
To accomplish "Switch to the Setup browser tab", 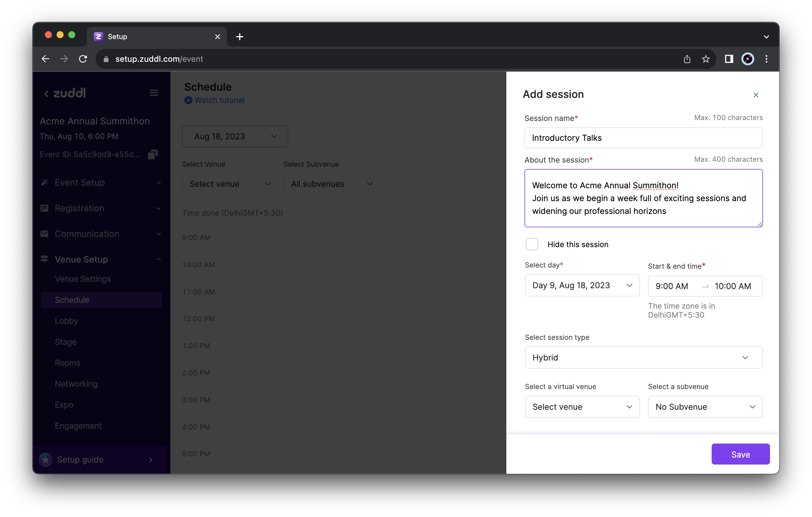I will point(117,36).
